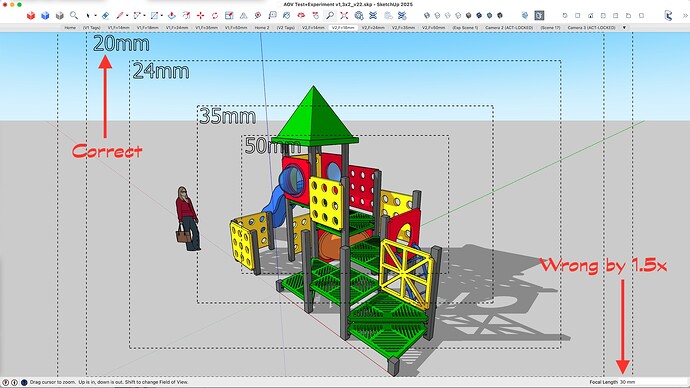This screenshot has width=690, height=388.
Task: Show more scene tabs via black triangle
Action: click(x=624, y=27)
